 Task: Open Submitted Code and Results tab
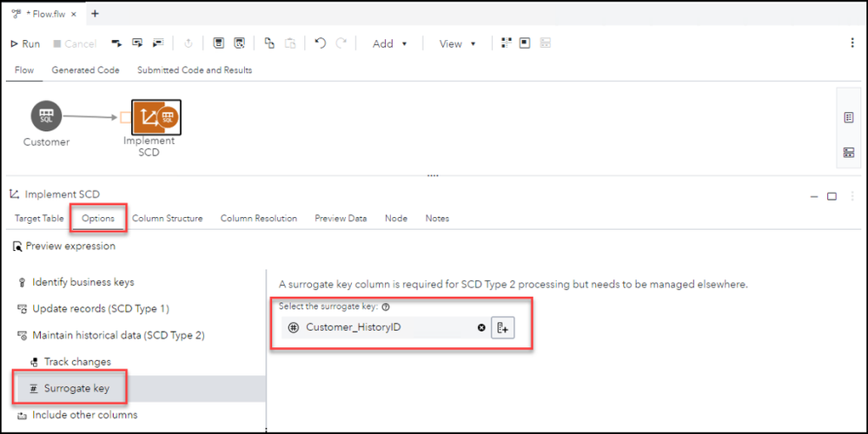[195, 70]
